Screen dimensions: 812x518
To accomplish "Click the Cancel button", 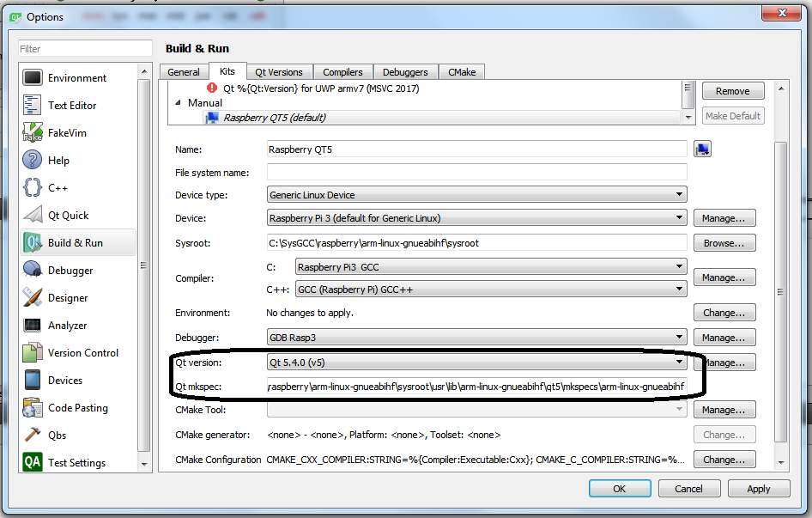I will [688, 489].
